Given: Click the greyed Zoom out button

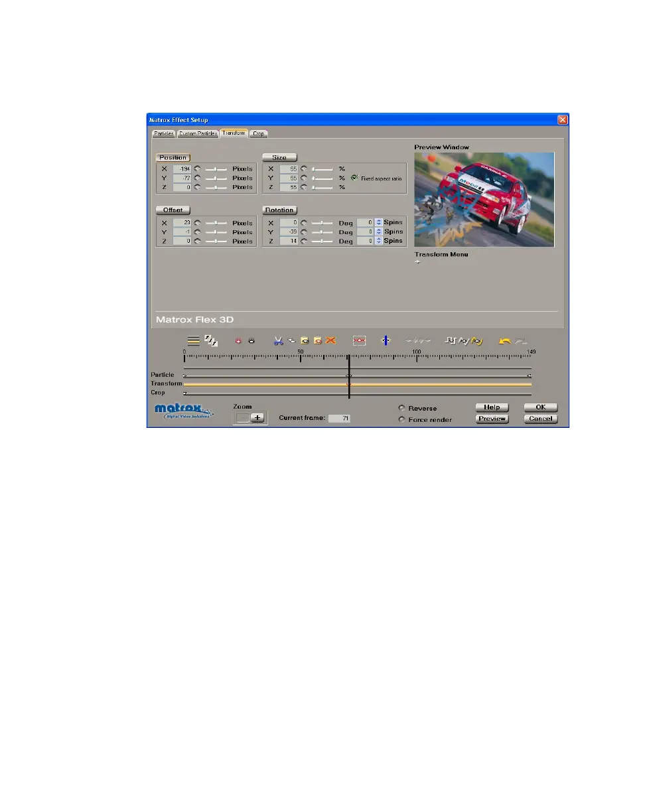Looking at the screenshot, I should coord(244,418).
